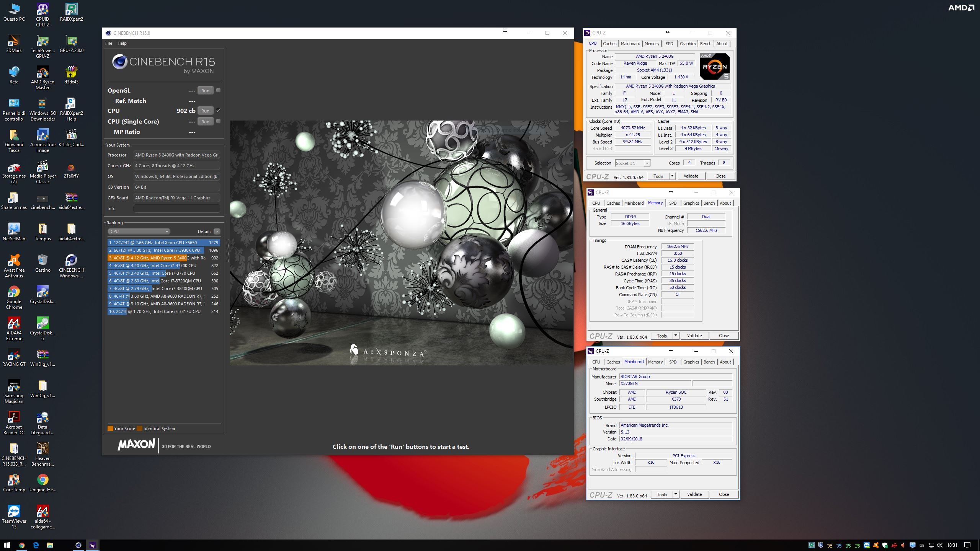The width and height of the screenshot is (980, 551).
Task: Launch RACING GT desktop shortcut
Action: click(14, 357)
